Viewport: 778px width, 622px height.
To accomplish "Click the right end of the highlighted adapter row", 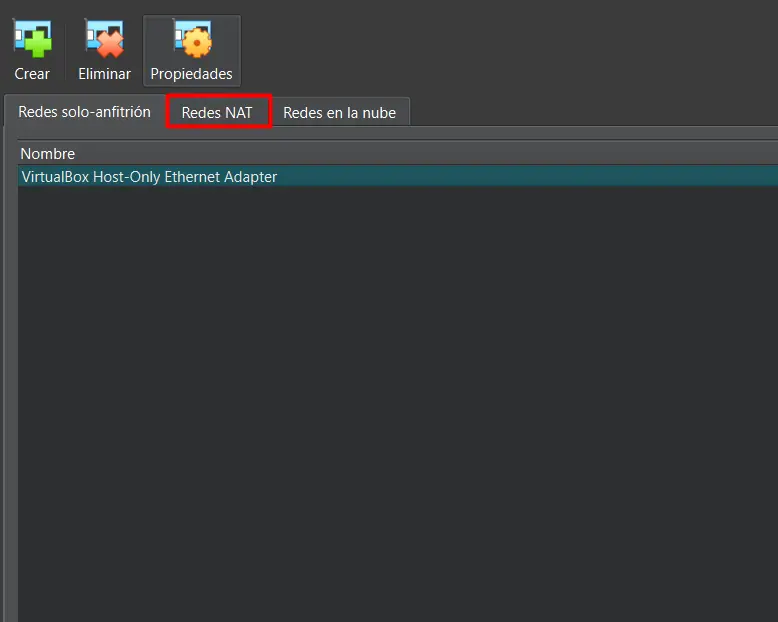I will coord(740,177).
